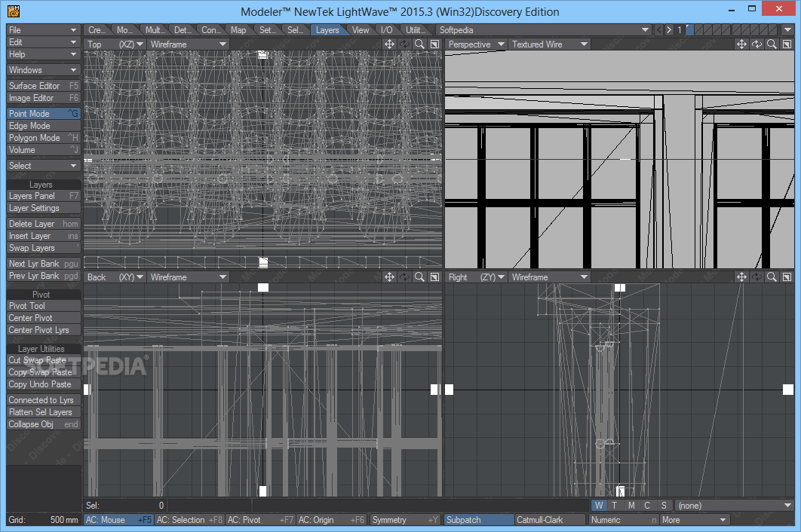Click the Numeric button
The image size is (801, 532).
(623, 520)
